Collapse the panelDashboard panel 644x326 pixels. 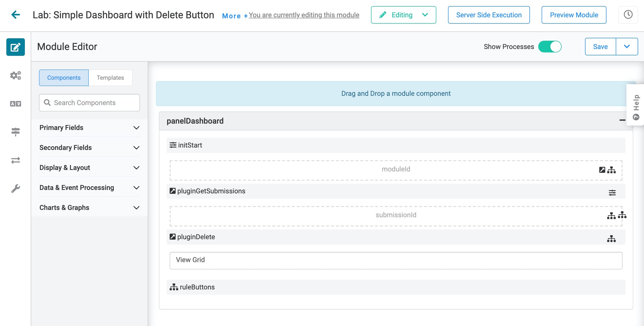(x=622, y=120)
